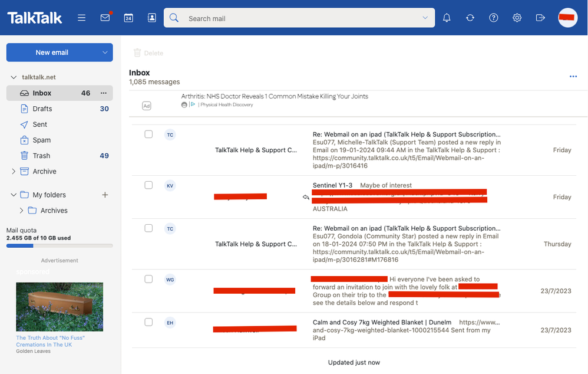Click the Ad badge icon
The image size is (588, 374).
pyautogui.click(x=147, y=106)
